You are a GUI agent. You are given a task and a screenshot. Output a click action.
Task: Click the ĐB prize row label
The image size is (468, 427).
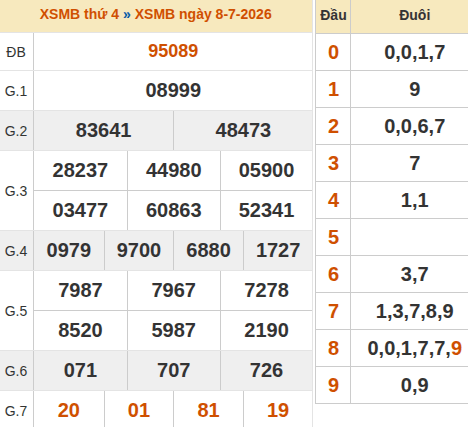pos(16,52)
